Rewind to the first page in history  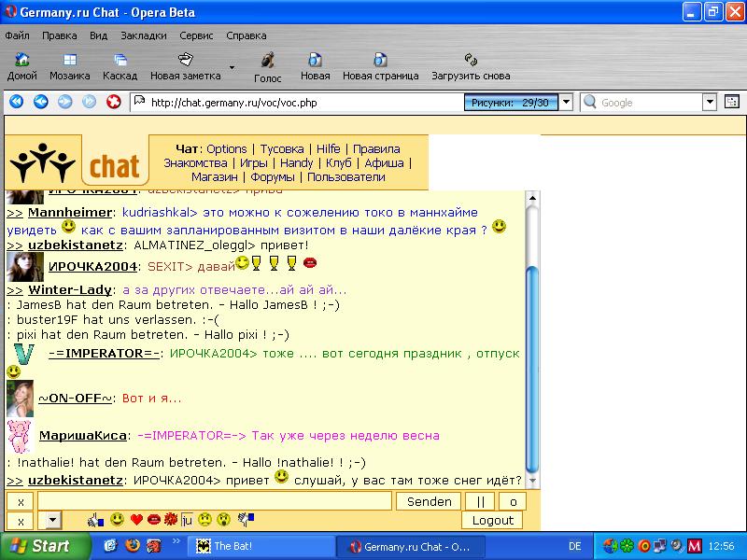16,102
